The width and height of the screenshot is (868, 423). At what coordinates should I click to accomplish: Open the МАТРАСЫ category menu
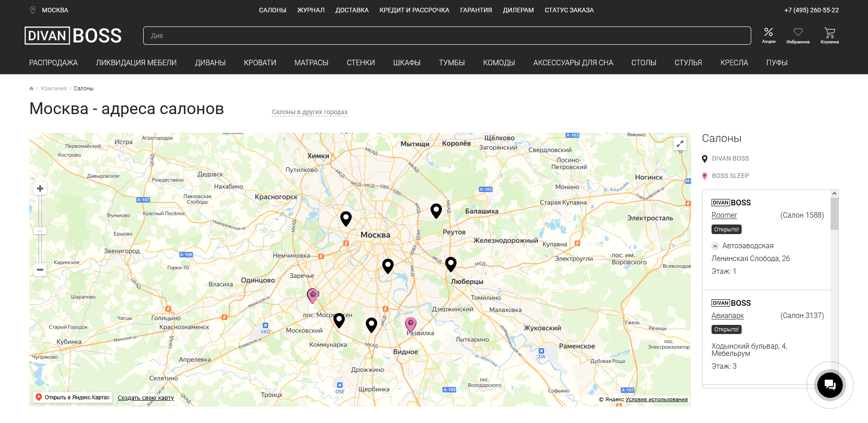pyautogui.click(x=311, y=63)
